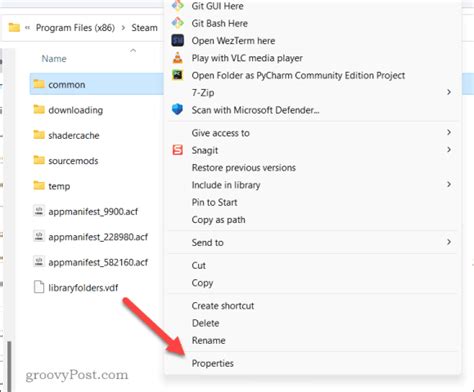Image resolution: width=474 pixels, height=392 pixels.
Task: Click Program Files (x86) breadcrumb
Action: click(75, 28)
